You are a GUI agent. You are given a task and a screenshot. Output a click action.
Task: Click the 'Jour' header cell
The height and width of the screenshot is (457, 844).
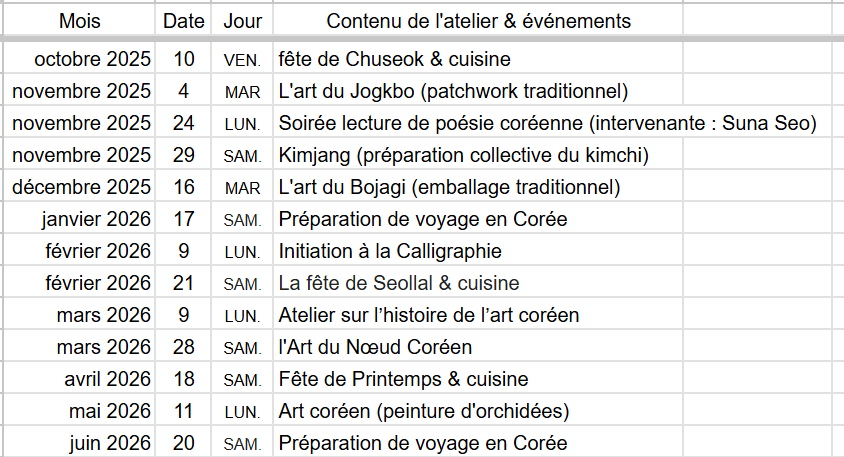[x=242, y=20]
